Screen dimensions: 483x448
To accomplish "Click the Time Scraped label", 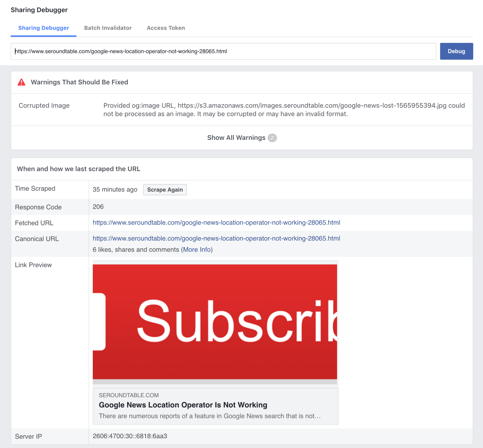I will tap(35, 188).
